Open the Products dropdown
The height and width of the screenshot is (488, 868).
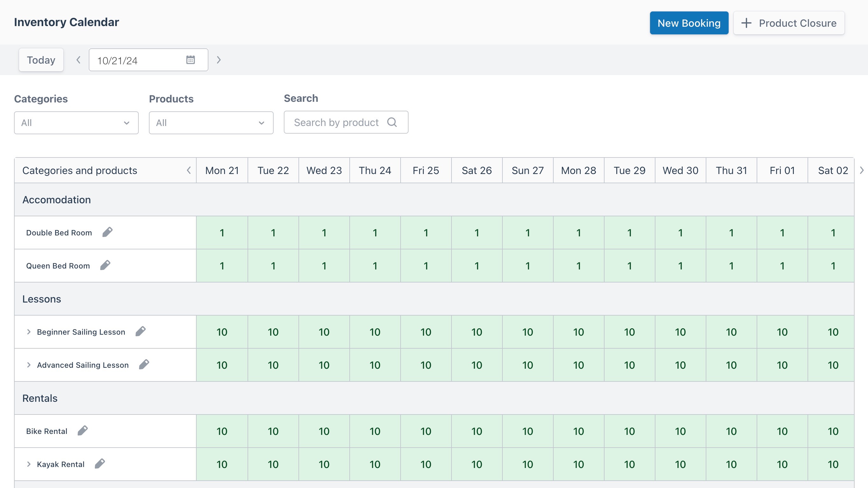coord(211,122)
